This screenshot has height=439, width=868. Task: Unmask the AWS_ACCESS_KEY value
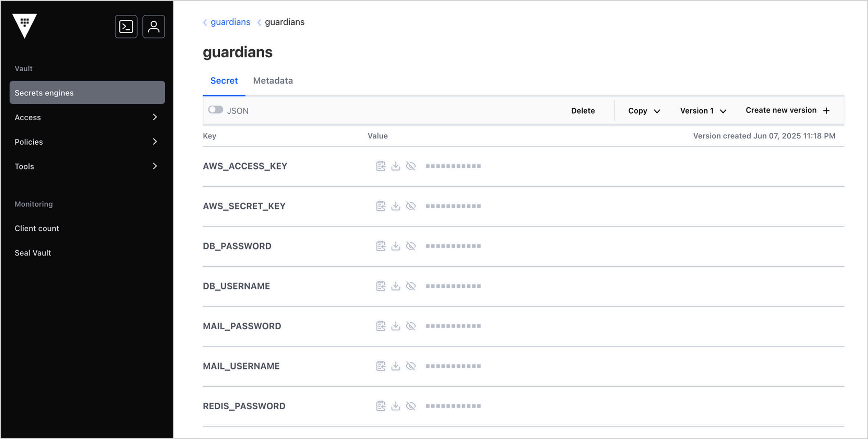(411, 166)
